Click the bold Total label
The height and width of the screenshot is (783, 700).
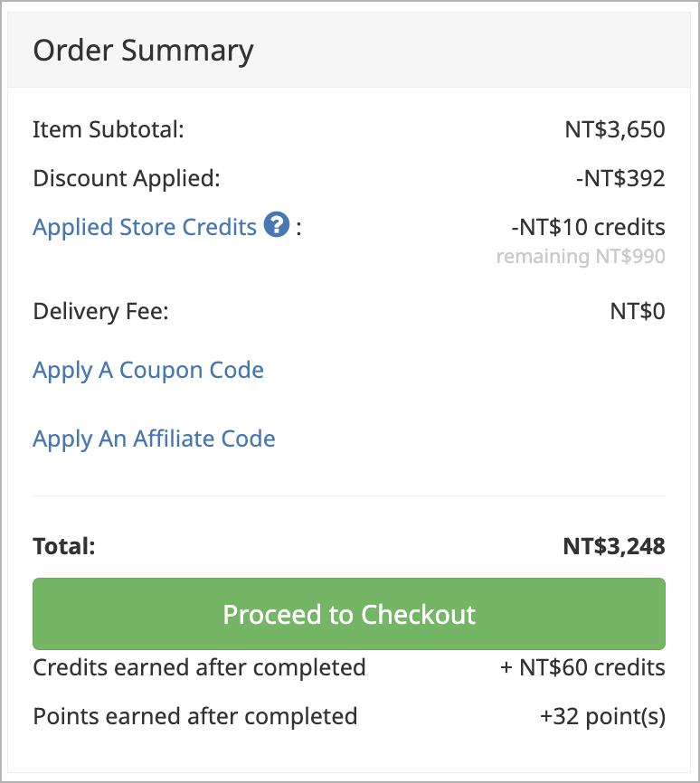[x=64, y=546]
